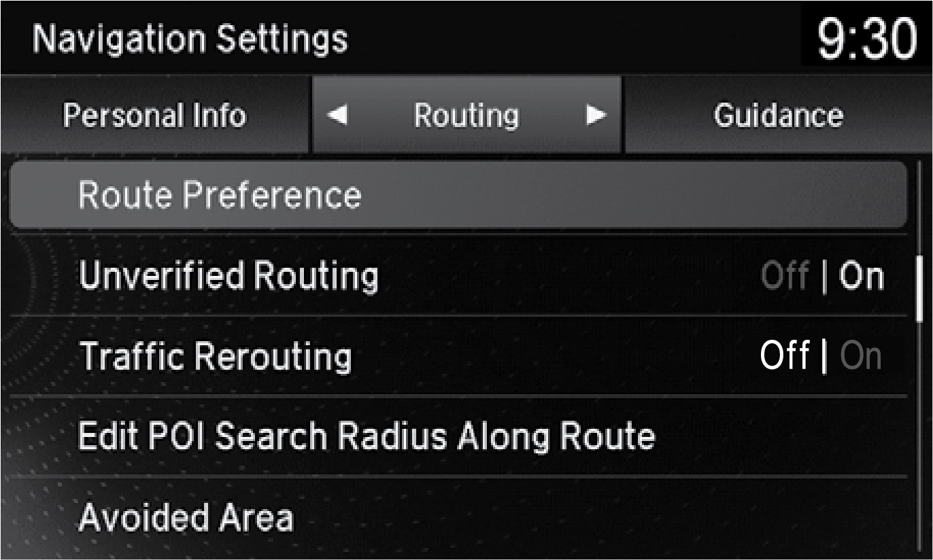This screenshot has height=560, width=933.
Task: Select the Unverified Routing row label
Action: (x=228, y=277)
